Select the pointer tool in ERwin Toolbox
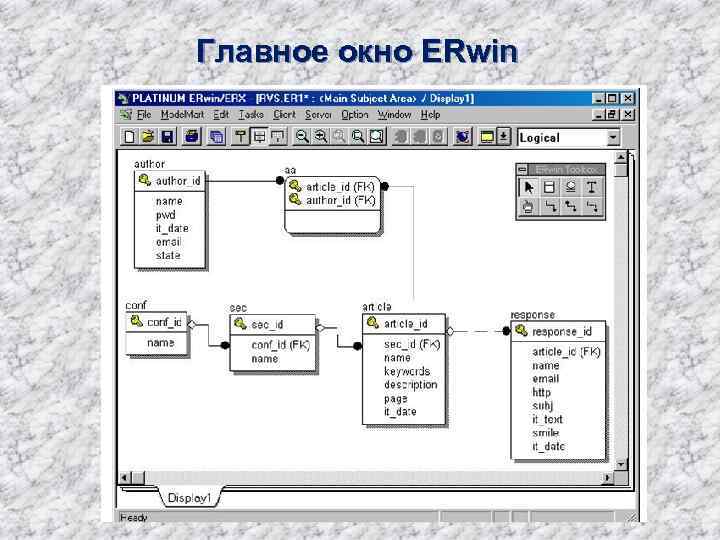Viewport: 720px width, 540px height. click(x=529, y=187)
